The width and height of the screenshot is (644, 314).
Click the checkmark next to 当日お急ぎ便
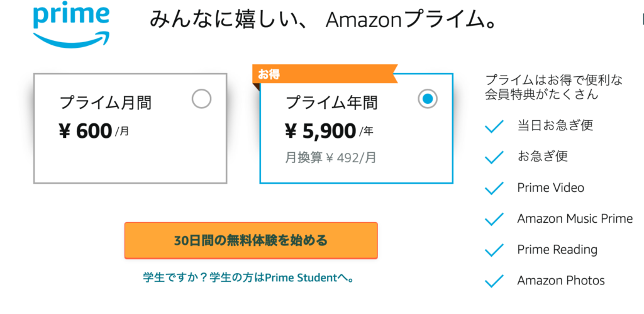click(494, 127)
